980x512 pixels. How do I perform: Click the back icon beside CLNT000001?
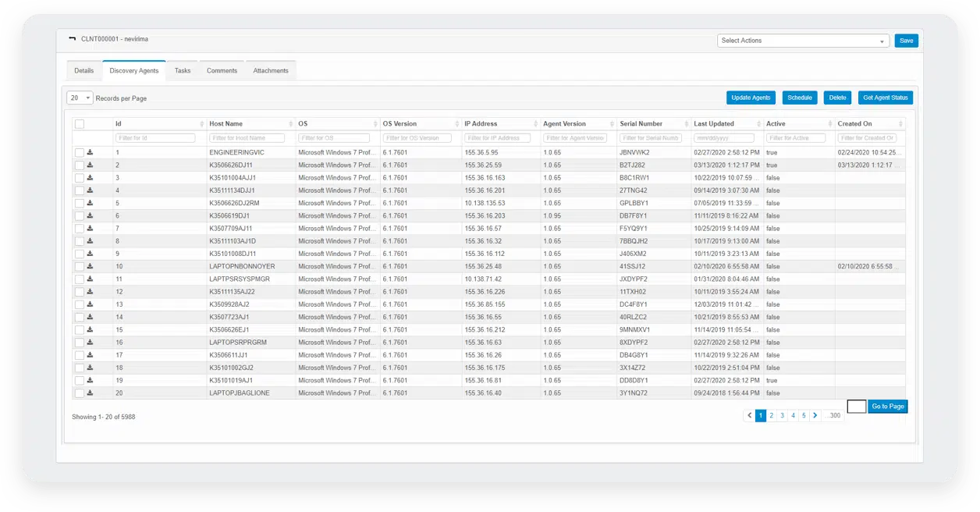[x=73, y=39]
